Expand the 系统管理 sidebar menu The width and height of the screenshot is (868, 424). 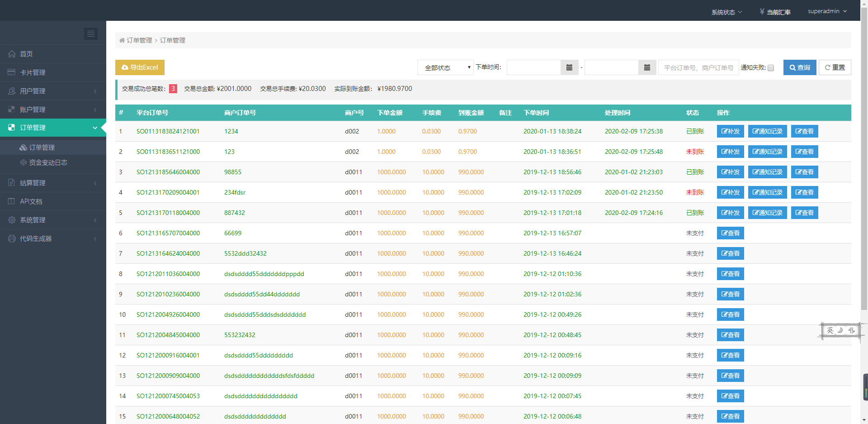pos(53,220)
